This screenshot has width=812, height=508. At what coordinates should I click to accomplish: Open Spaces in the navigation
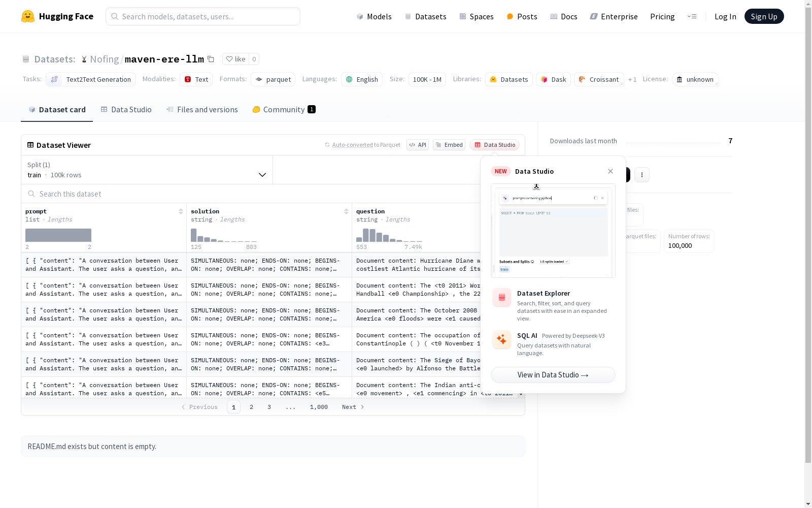pos(477,16)
